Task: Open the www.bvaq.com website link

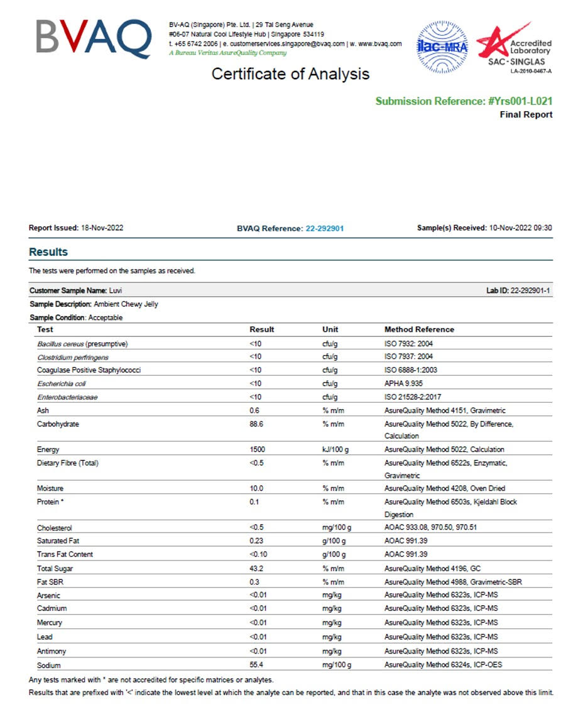Action: point(379,44)
